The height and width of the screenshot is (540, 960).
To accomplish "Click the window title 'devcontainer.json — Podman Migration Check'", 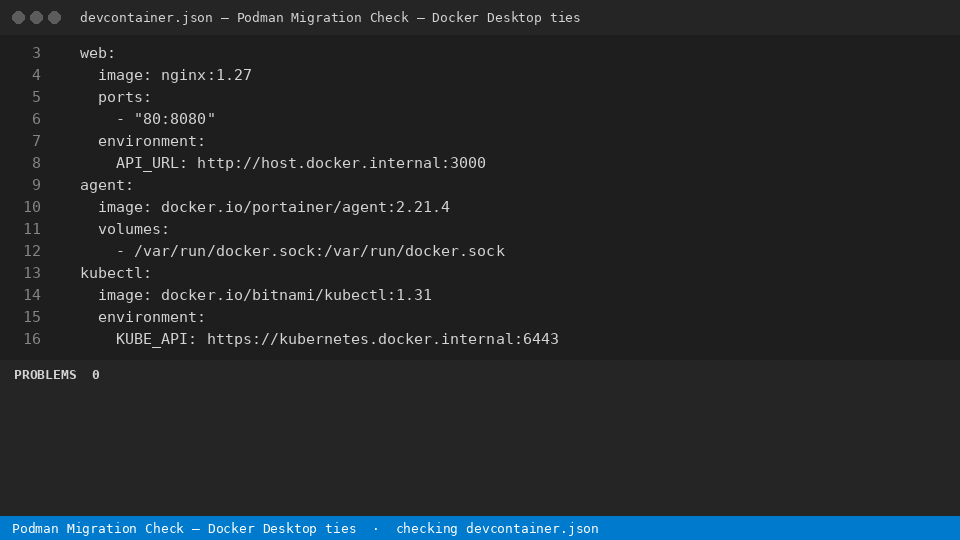I will tap(244, 18).
